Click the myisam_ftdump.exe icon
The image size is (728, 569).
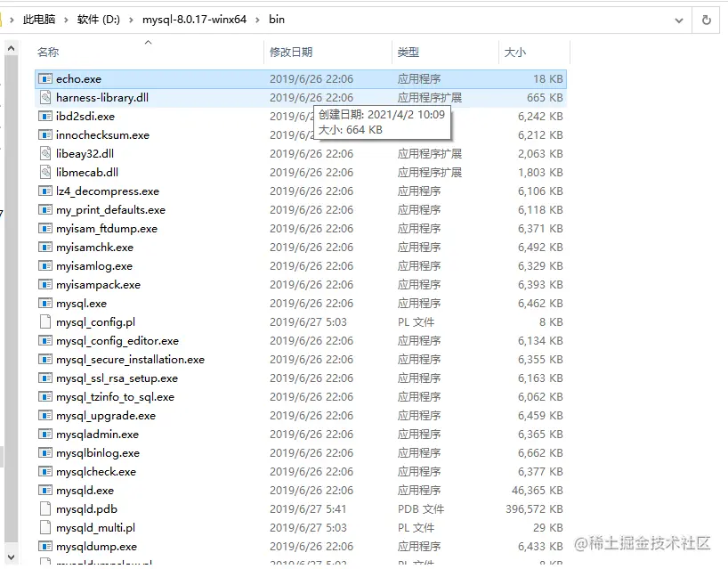45,229
